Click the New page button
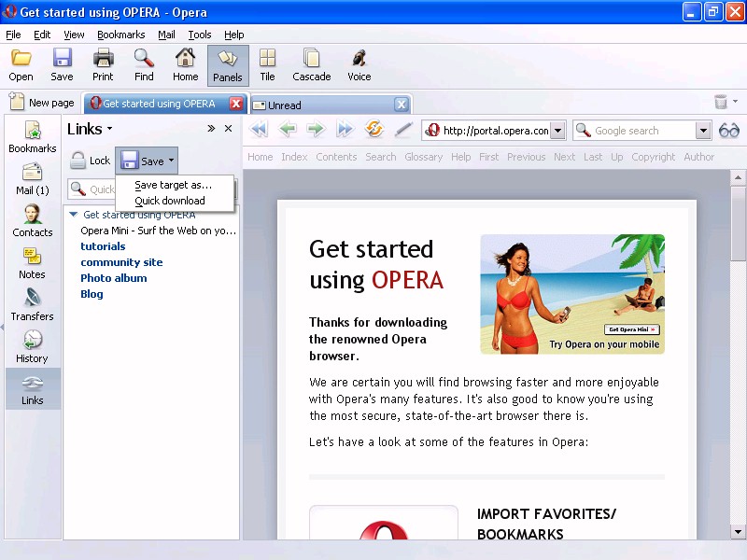Screen dimensions: 747x560 coord(42,103)
